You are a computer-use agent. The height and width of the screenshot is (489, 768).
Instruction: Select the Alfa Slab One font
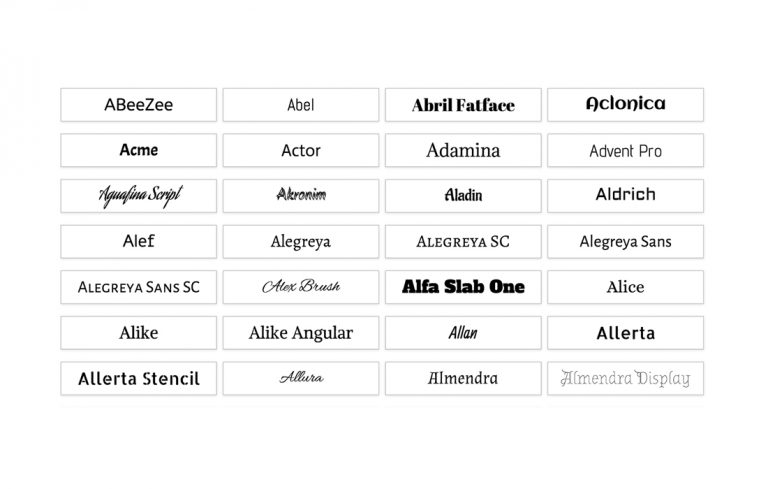tap(463, 287)
